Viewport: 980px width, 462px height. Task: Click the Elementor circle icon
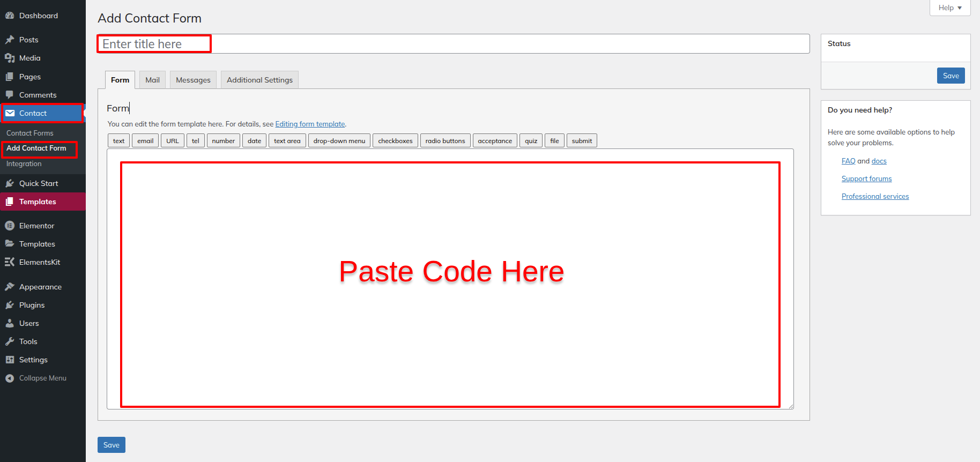click(x=10, y=226)
